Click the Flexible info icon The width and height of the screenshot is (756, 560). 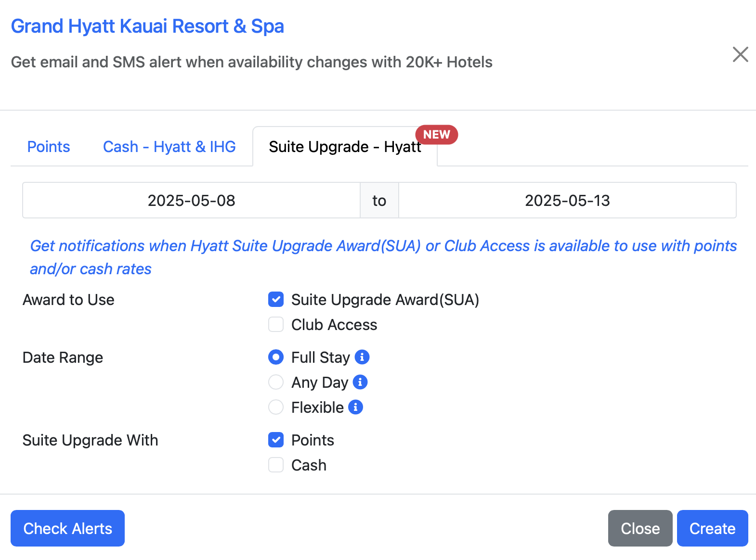[355, 407]
